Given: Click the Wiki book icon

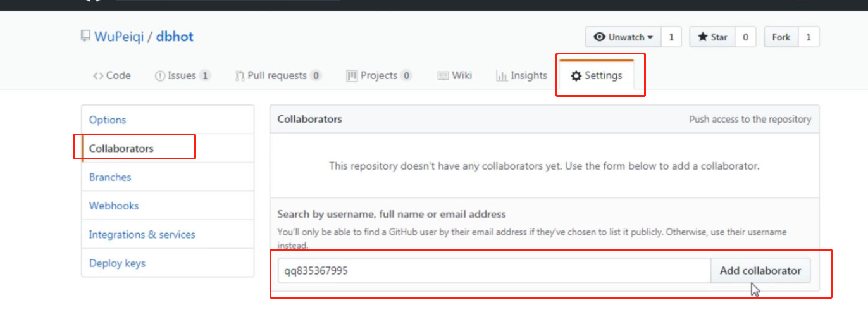Looking at the screenshot, I should 443,76.
